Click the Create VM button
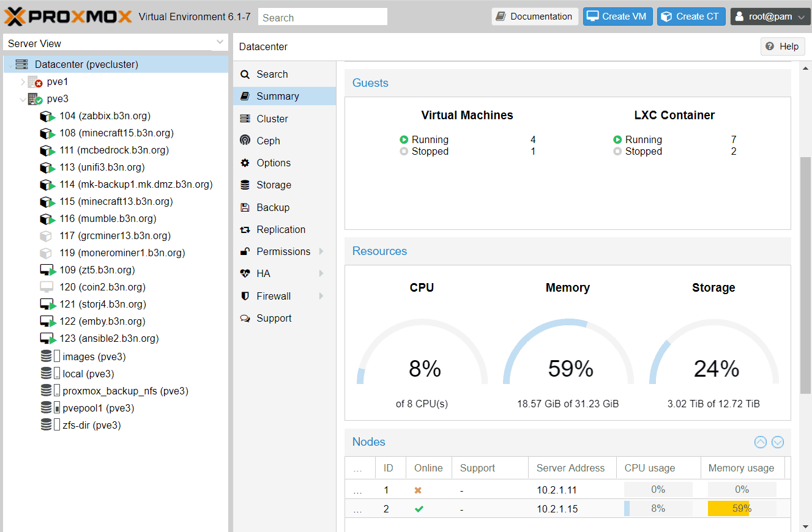Image resolution: width=812 pixels, height=532 pixels. [x=618, y=17]
